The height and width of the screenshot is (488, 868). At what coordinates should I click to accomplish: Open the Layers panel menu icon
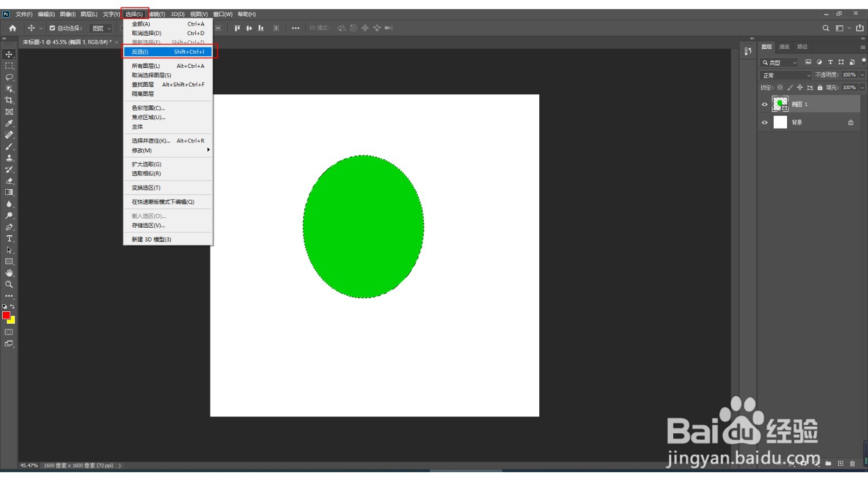pos(863,47)
